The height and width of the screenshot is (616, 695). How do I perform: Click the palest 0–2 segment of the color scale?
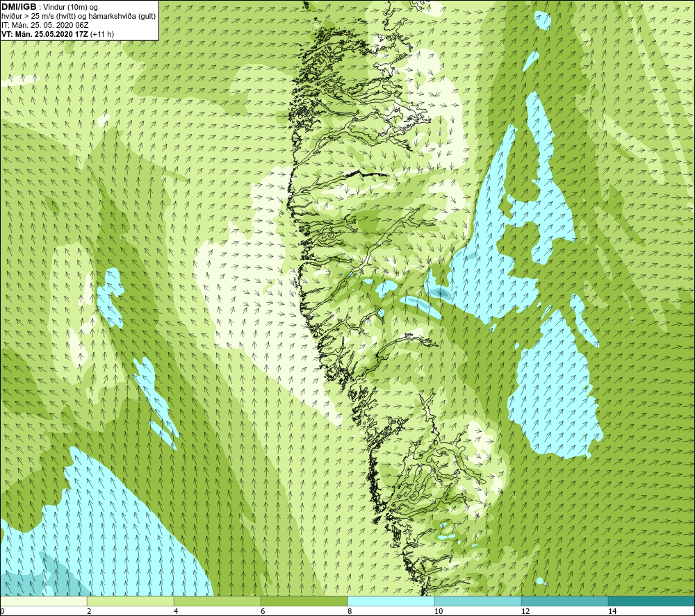[43, 601]
